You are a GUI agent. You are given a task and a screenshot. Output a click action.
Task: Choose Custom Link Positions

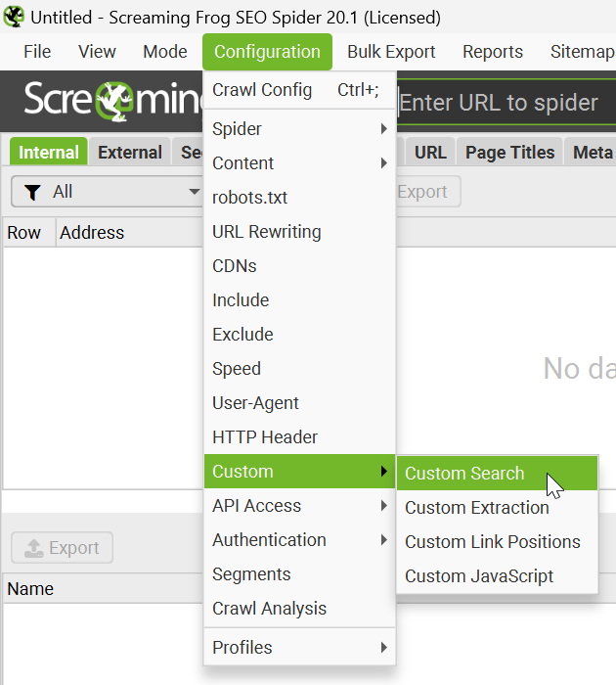click(497, 542)
